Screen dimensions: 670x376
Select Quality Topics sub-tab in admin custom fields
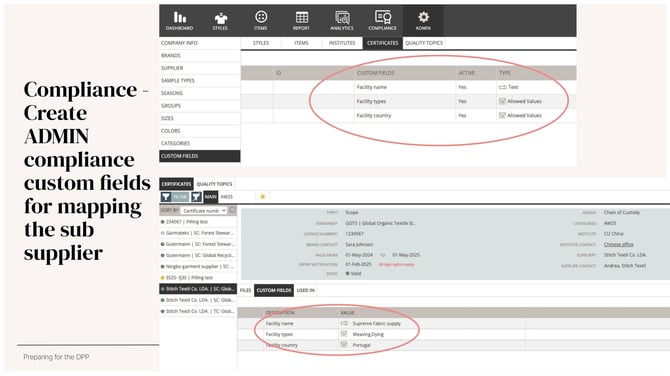pyautogui.click(x=424, y=43)
